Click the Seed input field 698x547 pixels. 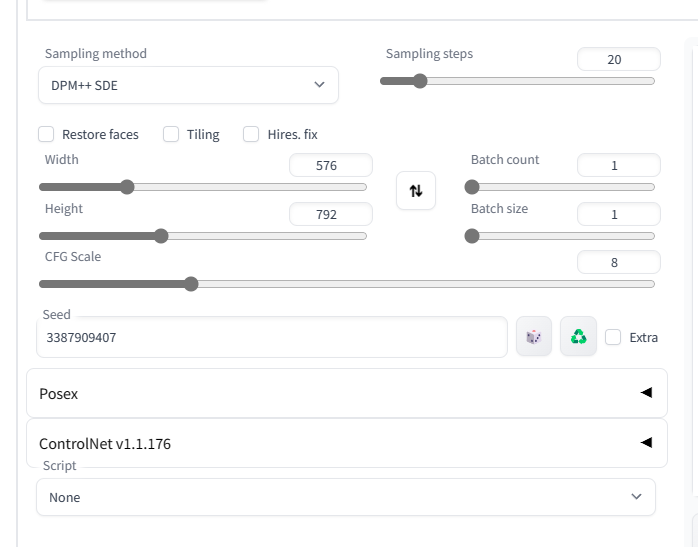271,337
